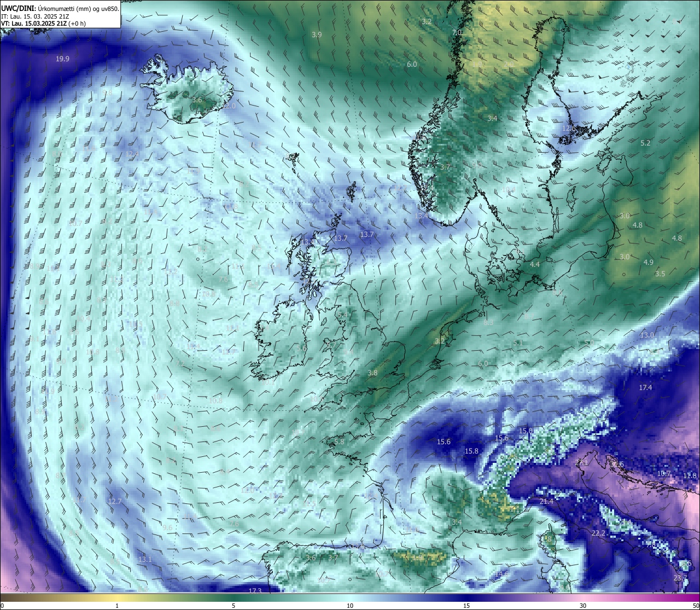Click the 13.4 value label

tap(421, 216)
